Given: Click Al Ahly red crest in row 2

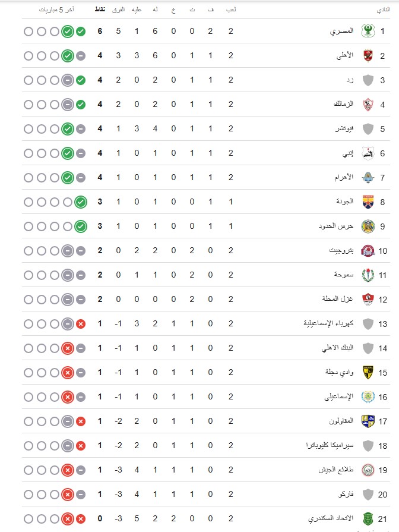Looking at the screenshot, I should [368, 56].
